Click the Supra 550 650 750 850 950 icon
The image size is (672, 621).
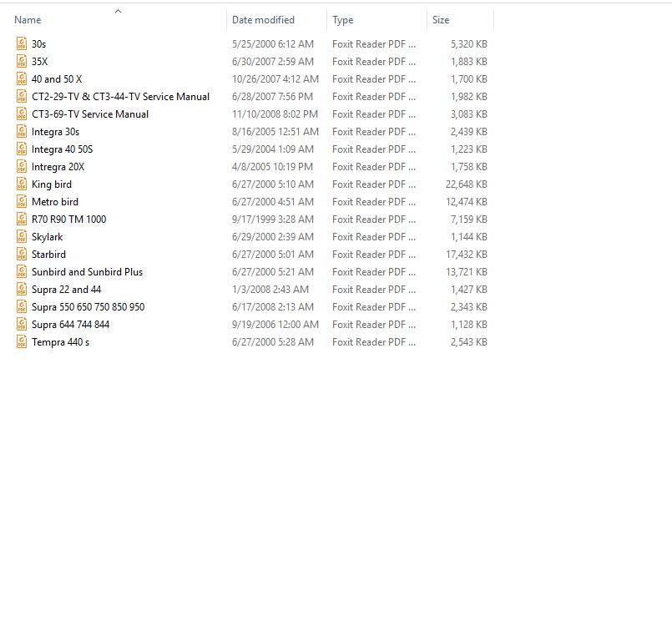22,307
